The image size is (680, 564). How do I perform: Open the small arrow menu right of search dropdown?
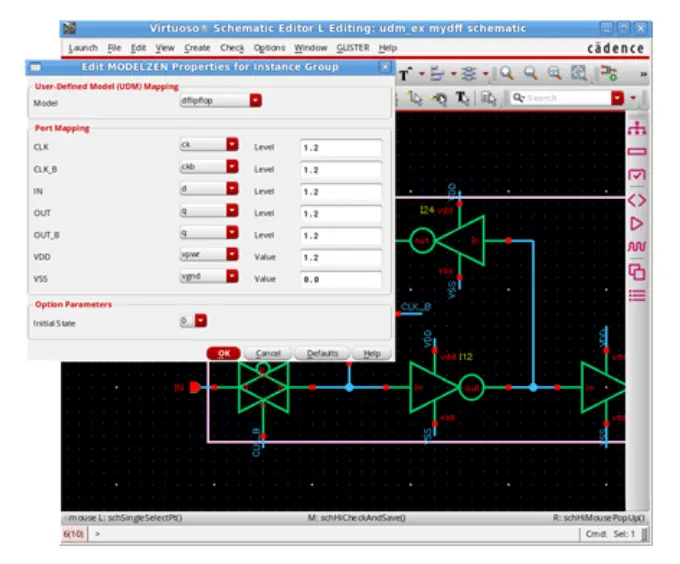point(633,98)
